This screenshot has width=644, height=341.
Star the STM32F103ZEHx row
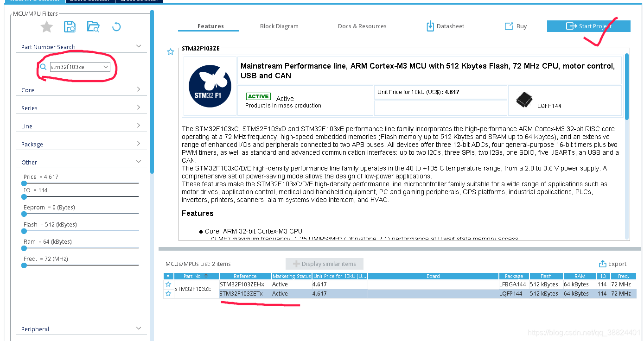coord(168,284)
